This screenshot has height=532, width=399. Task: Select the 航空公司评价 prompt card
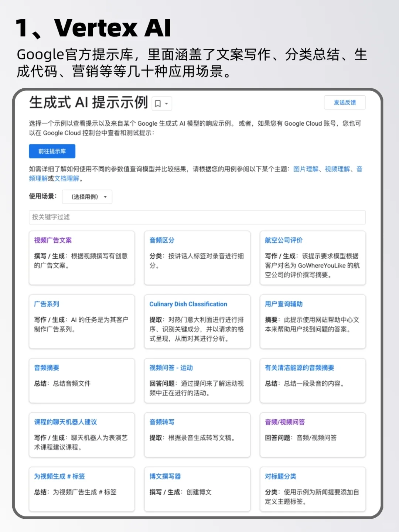point(313,258)
